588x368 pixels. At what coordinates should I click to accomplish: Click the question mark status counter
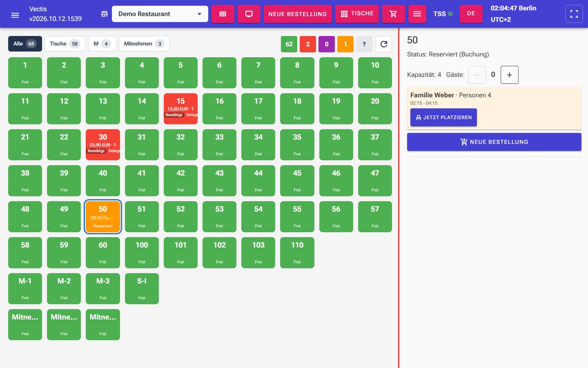click(x=364, y=44)
